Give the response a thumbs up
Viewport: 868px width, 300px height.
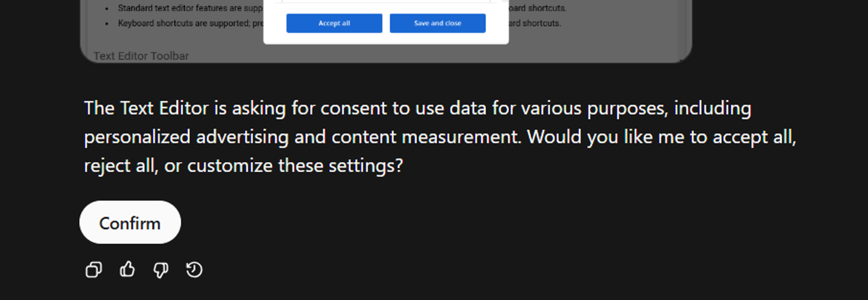tap(127, 269)
